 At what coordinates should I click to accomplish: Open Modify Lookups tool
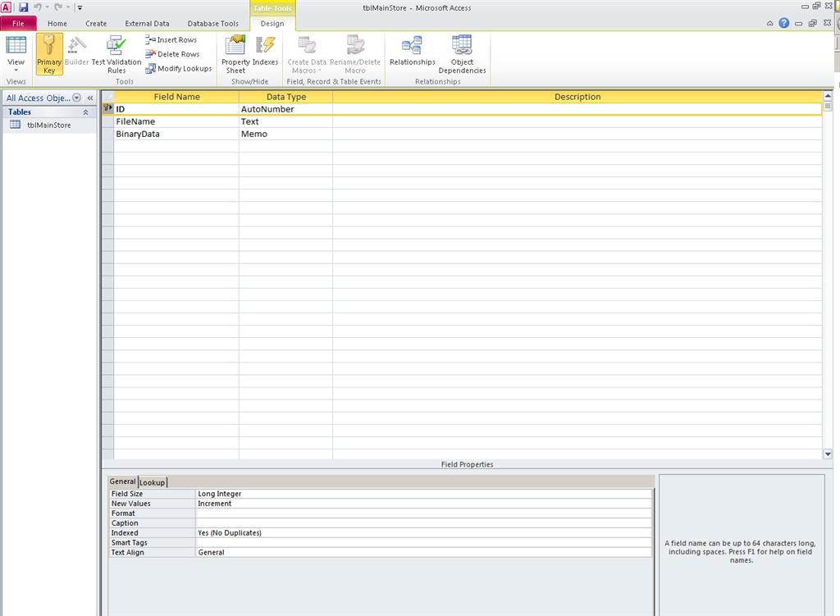(178, 69)
